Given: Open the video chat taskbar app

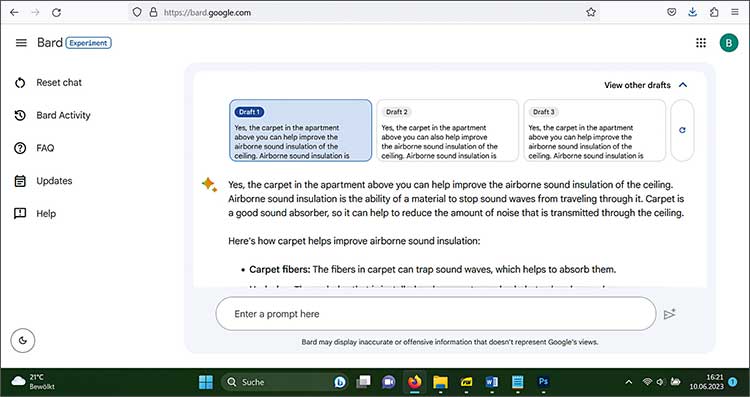Looking at the screenshot, I should (x=388, y=382).
